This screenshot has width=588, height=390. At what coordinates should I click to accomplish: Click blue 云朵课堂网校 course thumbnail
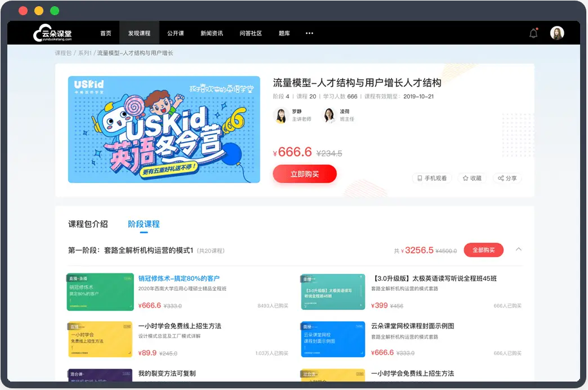pos(333,339)
